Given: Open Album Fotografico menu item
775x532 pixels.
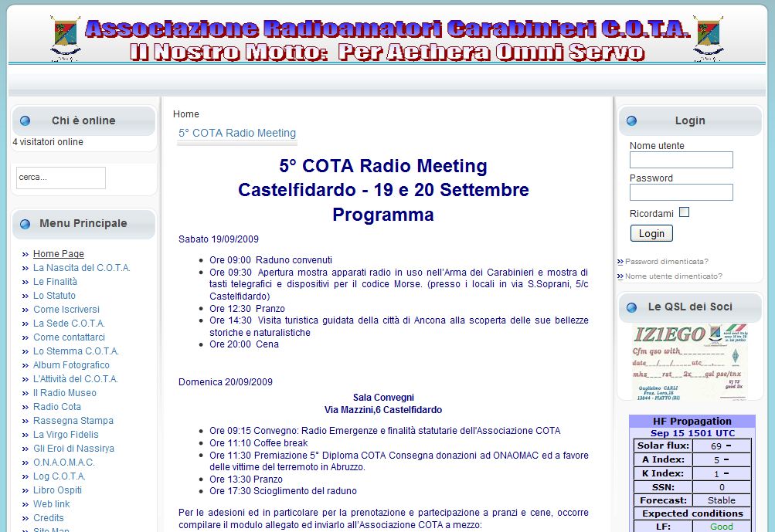Looking at the screenshot, I should click(x=71, y=365).
